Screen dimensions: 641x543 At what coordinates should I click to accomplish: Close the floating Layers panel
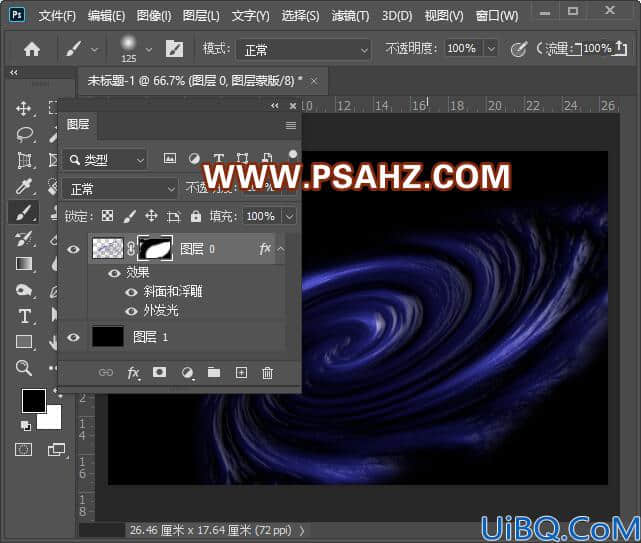(x=293, y=106)
